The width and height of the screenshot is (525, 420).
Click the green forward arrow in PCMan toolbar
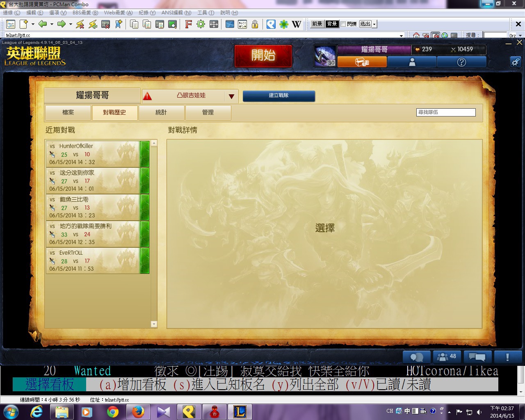click(x=62, y=24)
